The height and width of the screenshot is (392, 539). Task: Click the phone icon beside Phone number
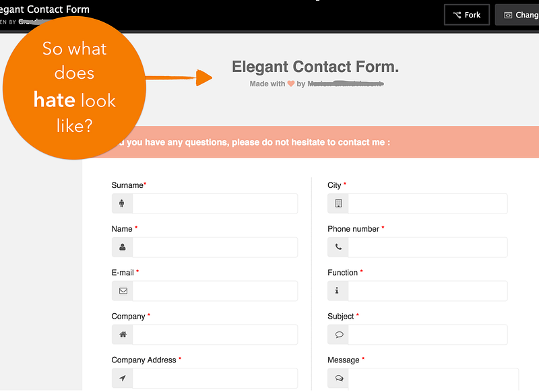[338, 247]
